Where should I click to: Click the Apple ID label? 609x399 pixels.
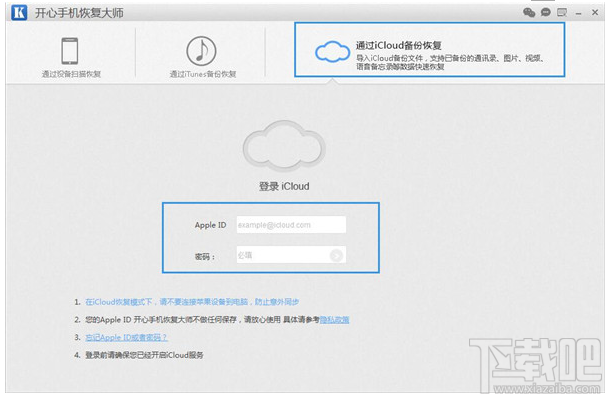click(x=211, y=225)
